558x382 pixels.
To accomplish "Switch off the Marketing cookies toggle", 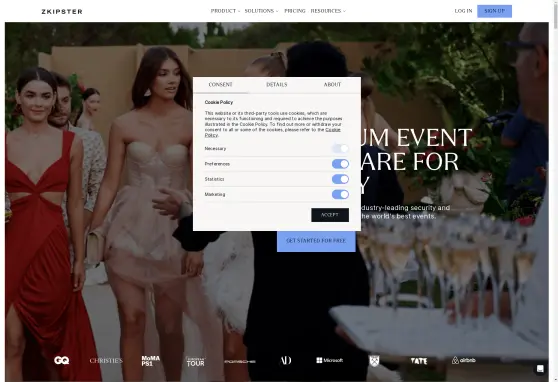I will tap(340, 194).
